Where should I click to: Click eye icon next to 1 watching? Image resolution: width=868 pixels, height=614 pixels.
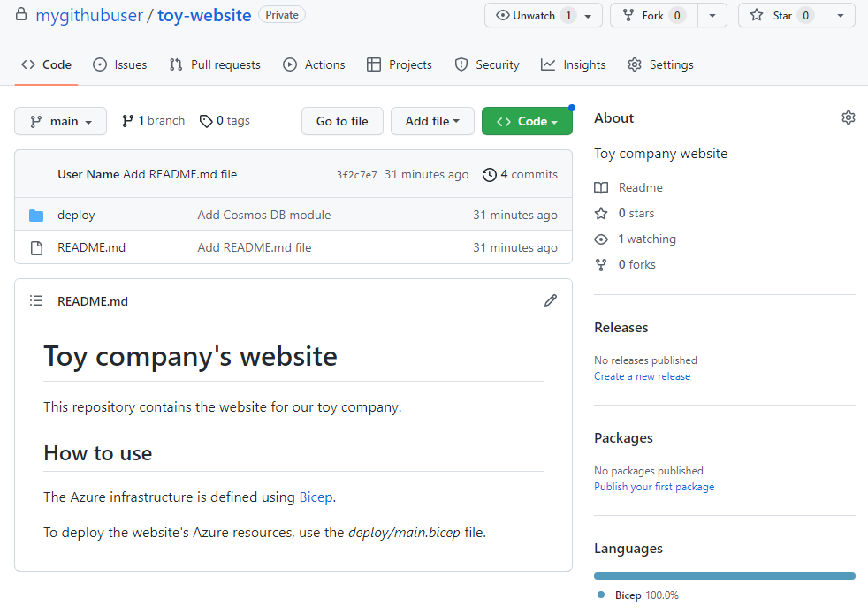(601, 239)
